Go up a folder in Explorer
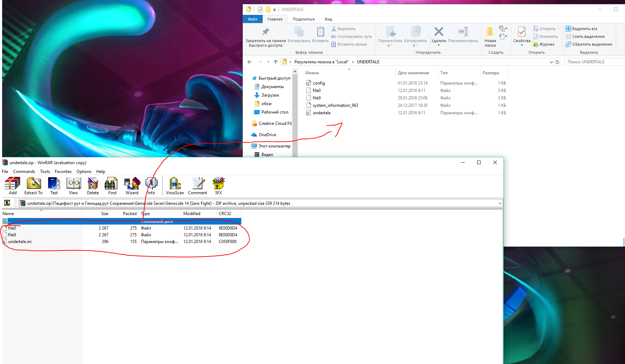 point(276,62)
